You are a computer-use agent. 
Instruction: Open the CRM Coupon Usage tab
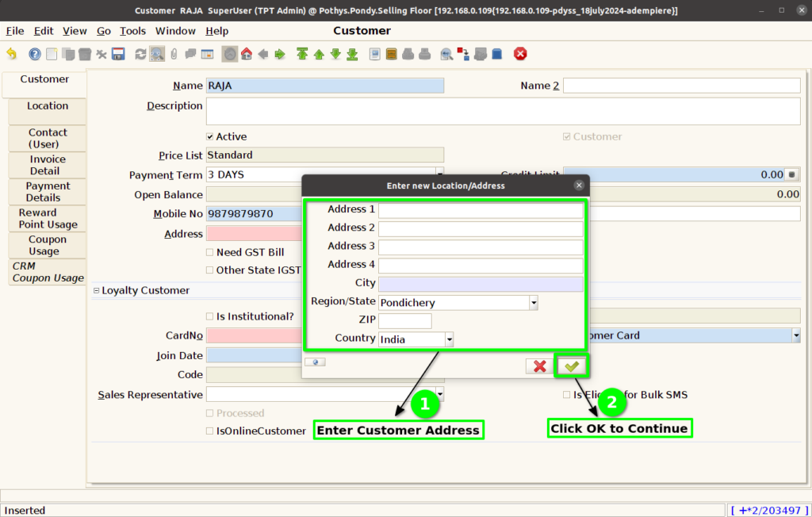pyautogui.click(x=47, y=272)
